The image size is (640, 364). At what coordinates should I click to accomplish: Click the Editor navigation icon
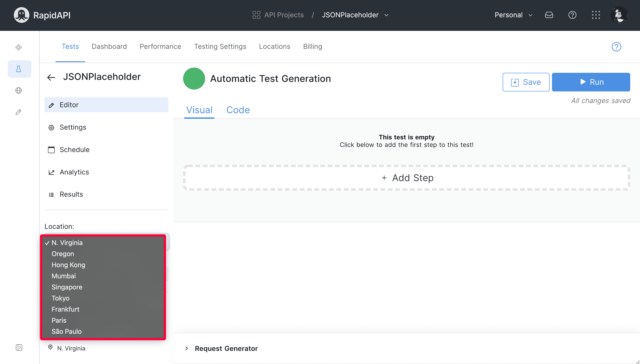52,105
